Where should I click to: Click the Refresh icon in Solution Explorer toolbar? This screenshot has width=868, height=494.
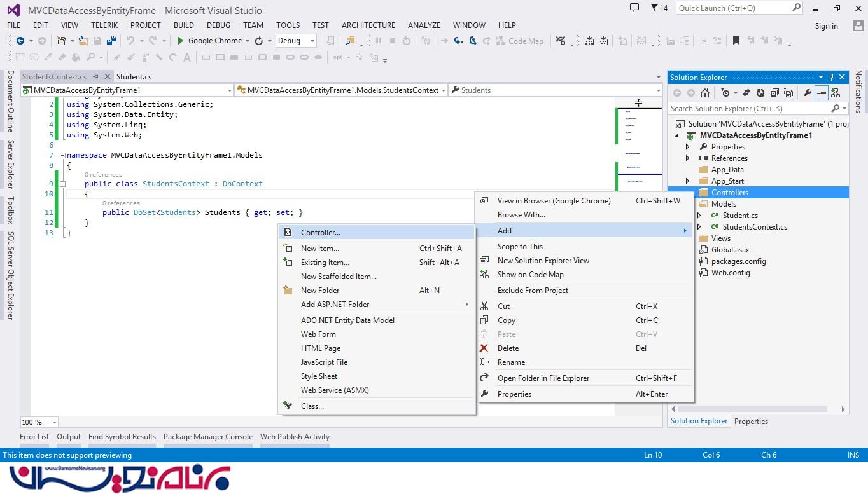pyautogui.click(x=761, y=93)
